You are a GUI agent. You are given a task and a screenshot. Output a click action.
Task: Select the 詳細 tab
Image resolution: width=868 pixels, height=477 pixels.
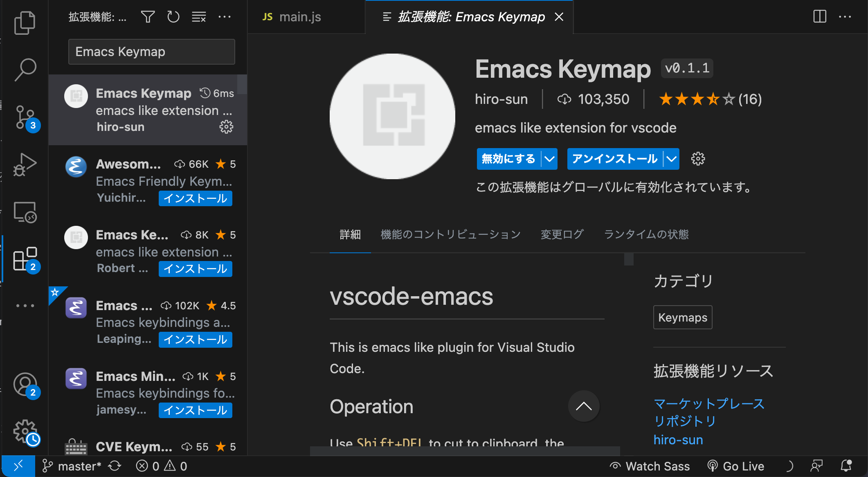(x=350, y=234)
